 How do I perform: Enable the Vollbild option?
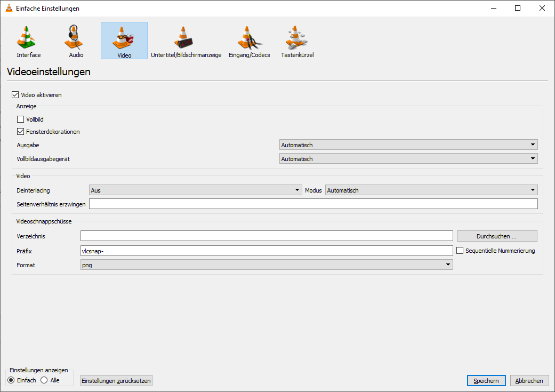coord(21,119)
